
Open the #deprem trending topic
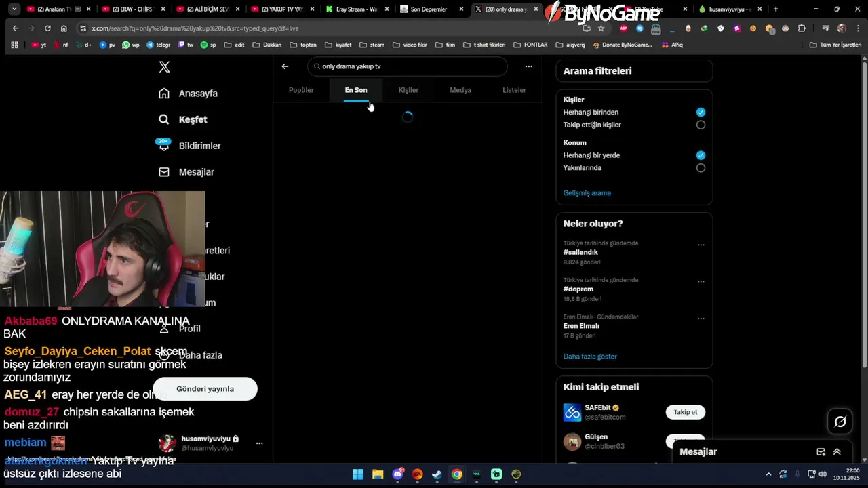point(578,289)
